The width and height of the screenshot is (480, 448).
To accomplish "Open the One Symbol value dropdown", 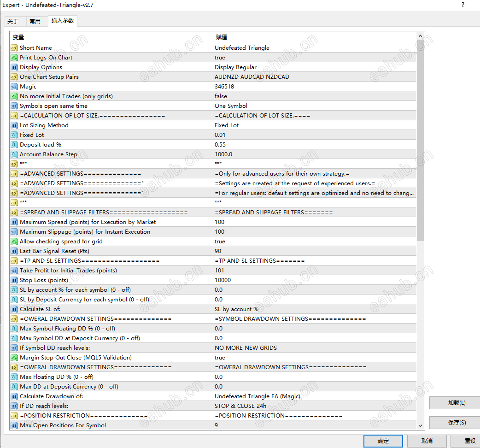I will (315, 106).
